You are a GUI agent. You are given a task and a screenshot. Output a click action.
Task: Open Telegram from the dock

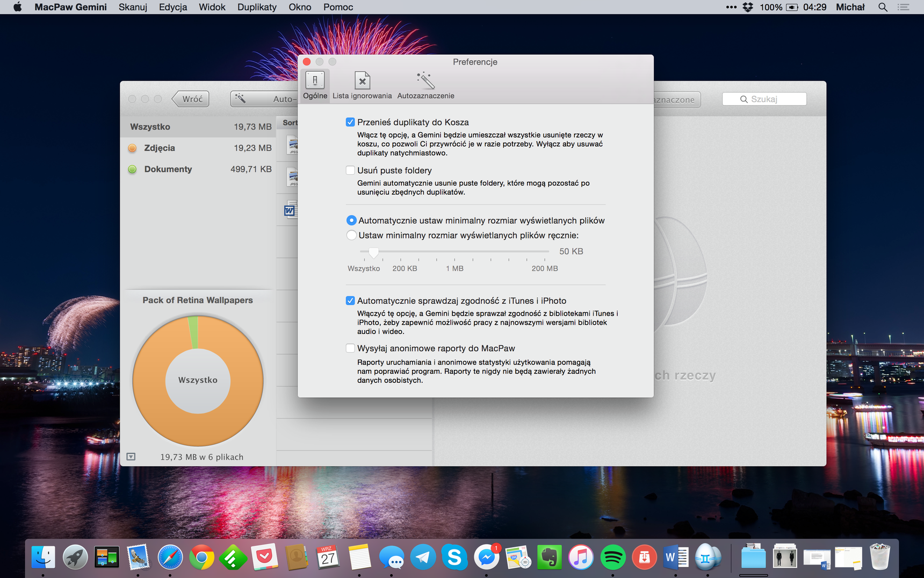pos(423,558)
